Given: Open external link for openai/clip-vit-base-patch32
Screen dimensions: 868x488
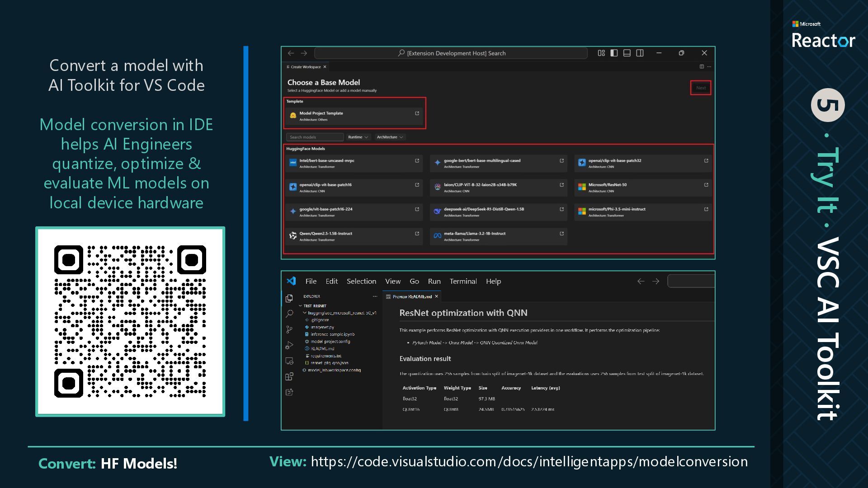Looking at the screenshot, I should pyautogui.click(x=706, y=161).
